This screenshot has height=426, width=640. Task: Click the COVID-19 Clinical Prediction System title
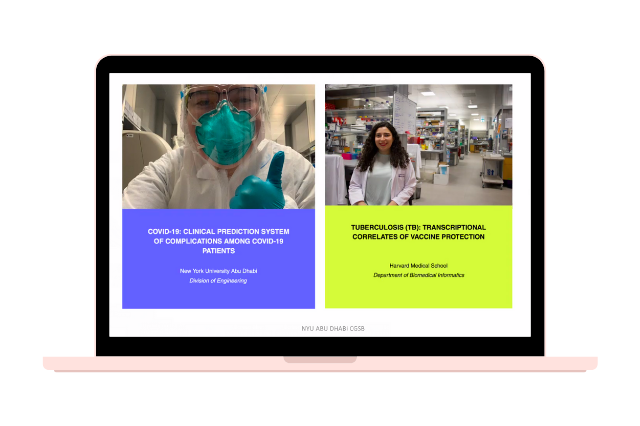[x=218, y=241]
